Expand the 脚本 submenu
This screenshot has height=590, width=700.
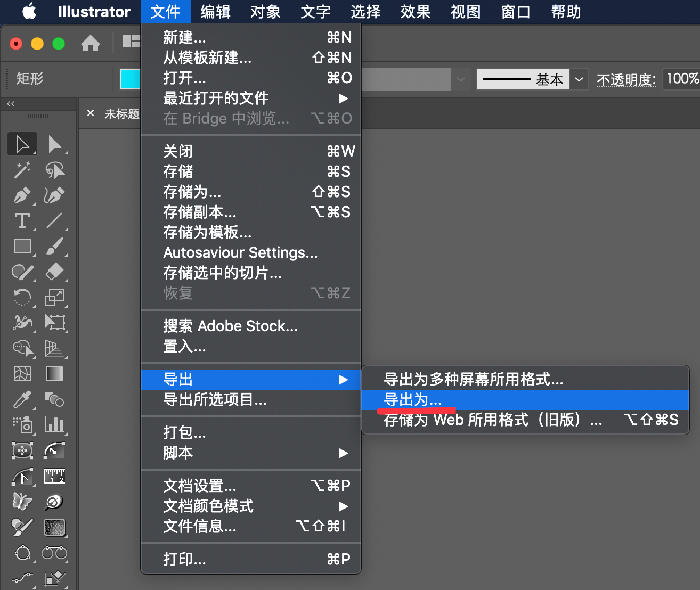pyautogui.click(x=251, y=453)
